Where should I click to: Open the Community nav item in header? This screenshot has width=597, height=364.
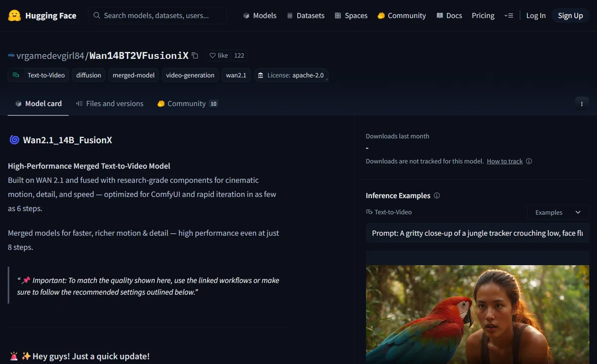pos(401,15)
